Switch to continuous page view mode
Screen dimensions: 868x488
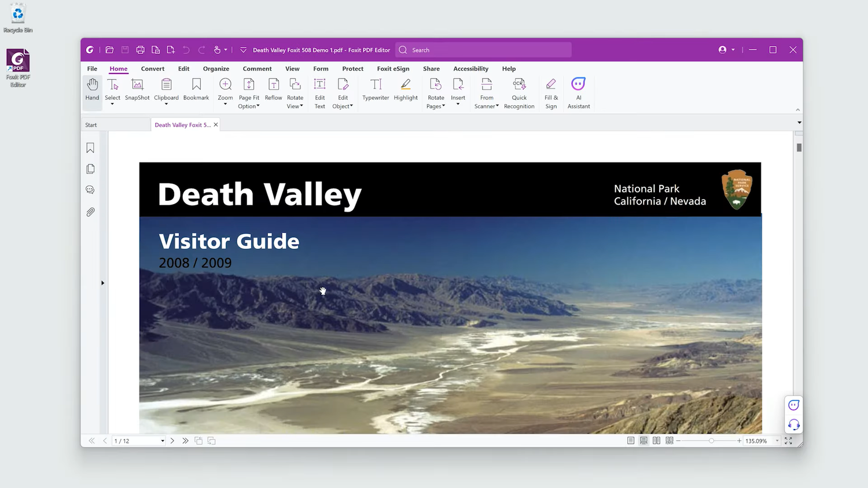(x=643, y=441)
